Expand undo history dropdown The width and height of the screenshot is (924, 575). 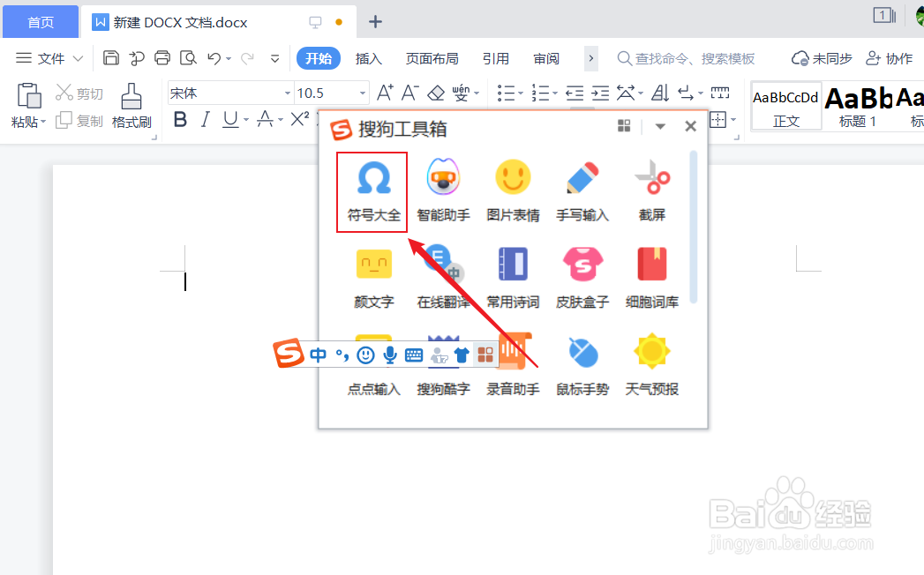click(229, 59)
